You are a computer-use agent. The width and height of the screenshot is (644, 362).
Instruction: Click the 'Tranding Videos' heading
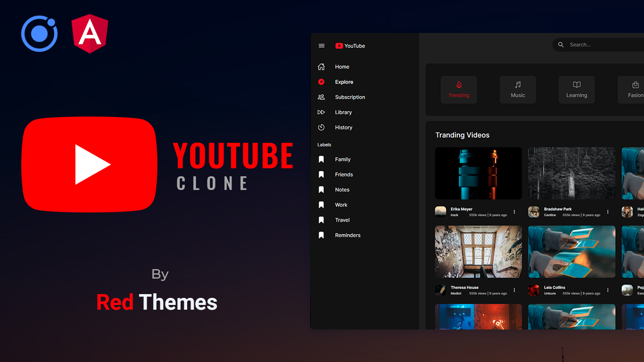coord(462,135)
